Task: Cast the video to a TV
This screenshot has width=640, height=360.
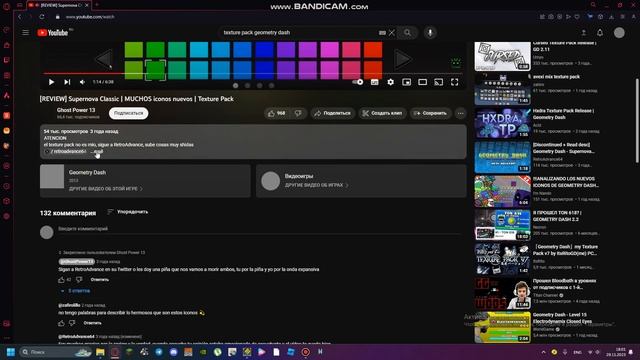Action: coord(438,82)
